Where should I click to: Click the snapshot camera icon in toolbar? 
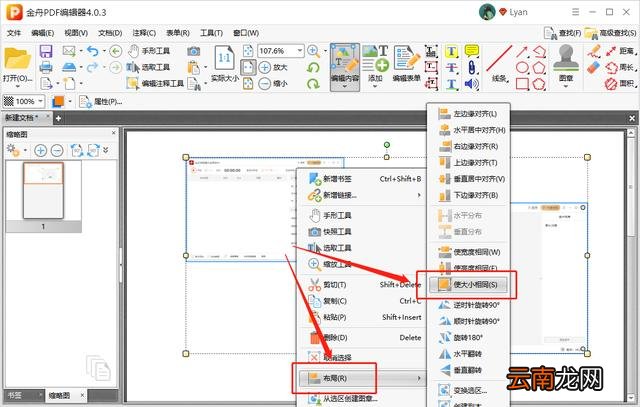[193, 51]
